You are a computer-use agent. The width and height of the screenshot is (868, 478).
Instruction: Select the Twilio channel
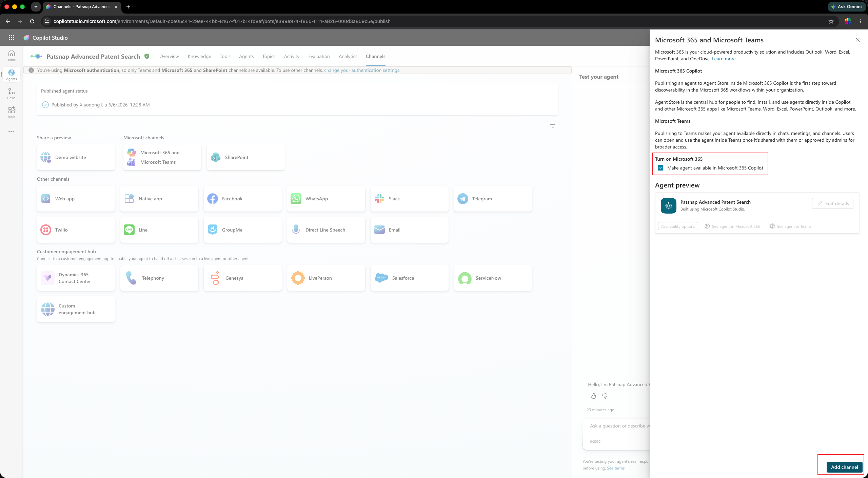(x=76, y=230)
